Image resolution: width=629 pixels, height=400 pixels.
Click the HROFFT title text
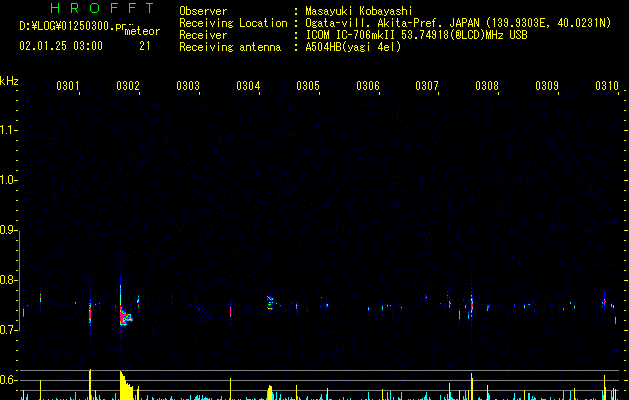pos(103,8)
